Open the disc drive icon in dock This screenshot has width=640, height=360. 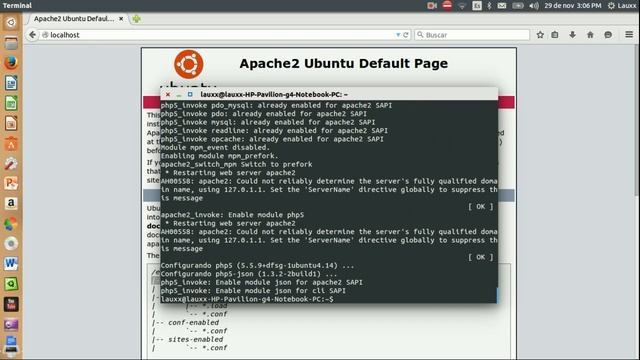(11, 244)
